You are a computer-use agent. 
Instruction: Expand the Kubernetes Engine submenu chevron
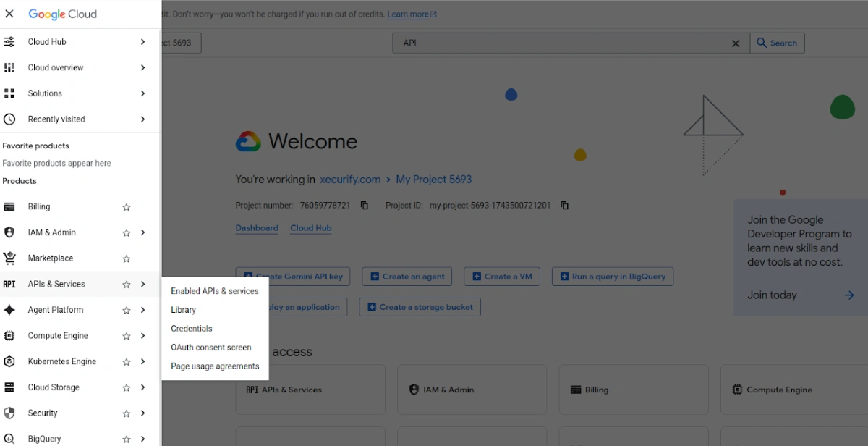(x=142, y=362)
